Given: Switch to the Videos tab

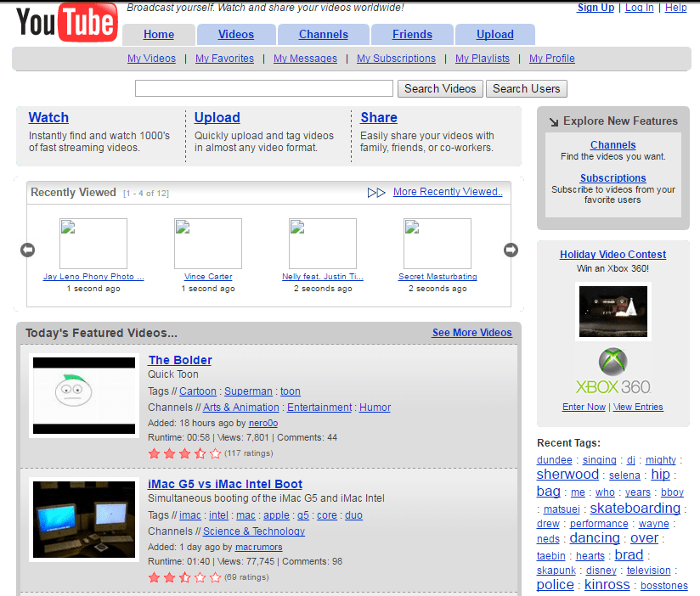Looking at the screenshot, I should [x=236, y=34].
